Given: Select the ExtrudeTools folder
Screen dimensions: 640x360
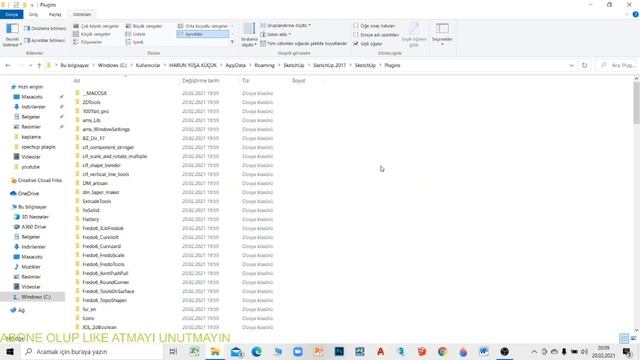Looking at the screenshot, I should click(x=96, y=202).
